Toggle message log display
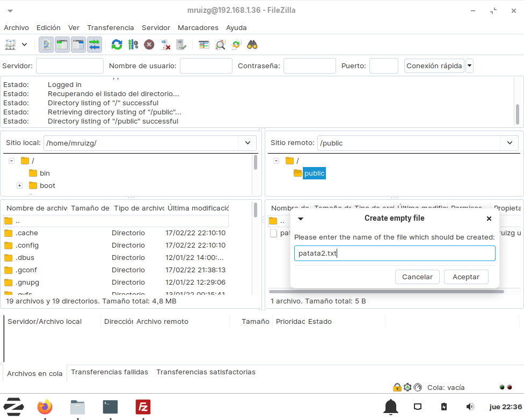 click(x=46, y=45)
